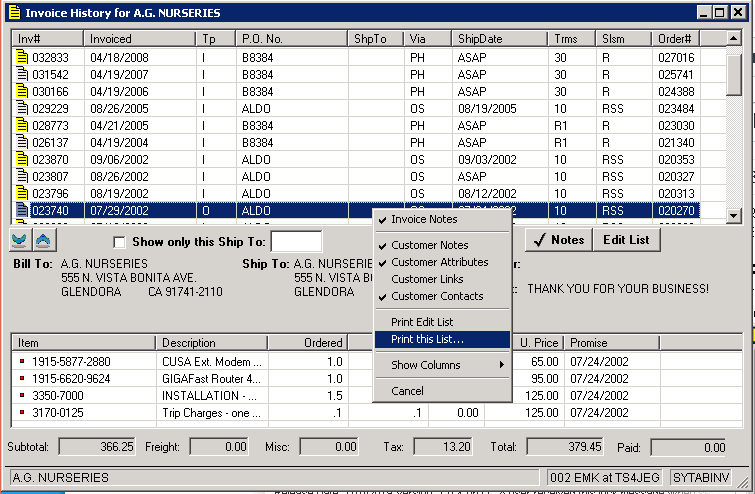This screenshot has width=755, height=494.
Task: Click the up double-chevron navigation icon
Action: pos(44,240)
